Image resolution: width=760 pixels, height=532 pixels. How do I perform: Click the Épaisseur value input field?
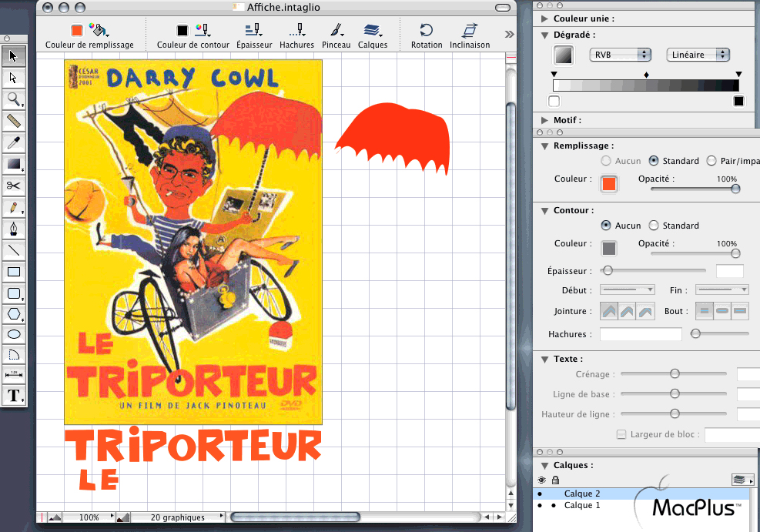click(x=729, y=271)
